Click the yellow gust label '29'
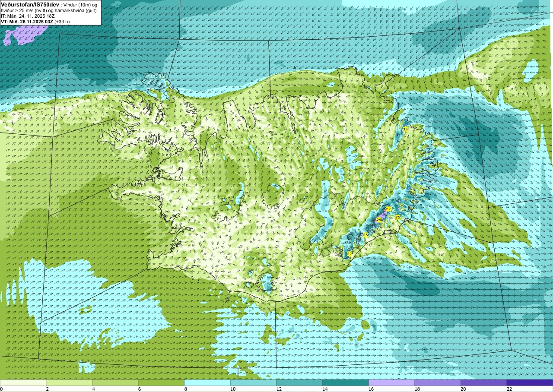 [379, 220]
